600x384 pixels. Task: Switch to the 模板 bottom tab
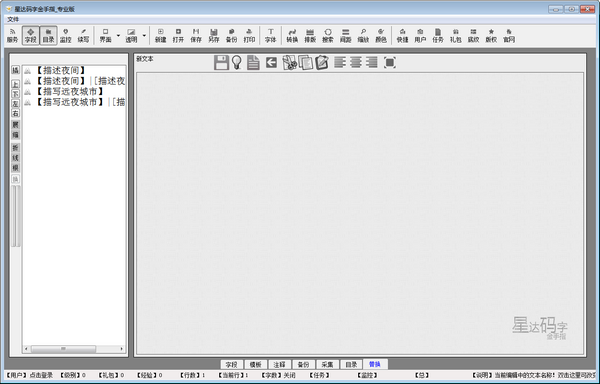pos(255,364)
